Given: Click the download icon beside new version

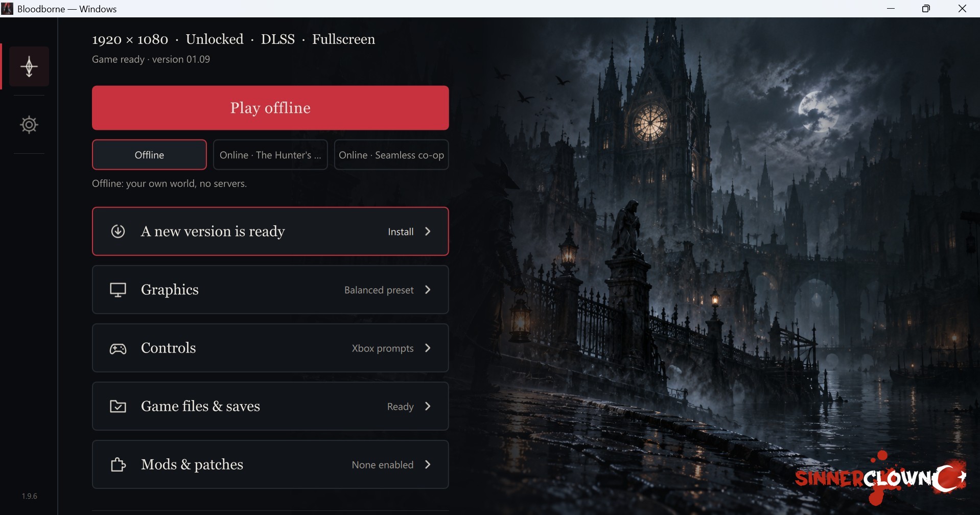Looking at the screenshot, I should [118, 231].
